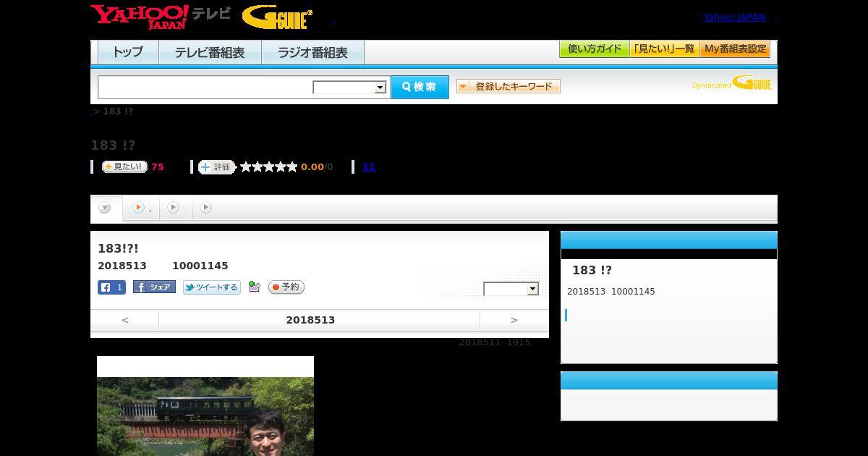Image resolution: width=868 pixels, height=456 pixels.
Task: Rate the program with third star
Action: pos(269,167)
